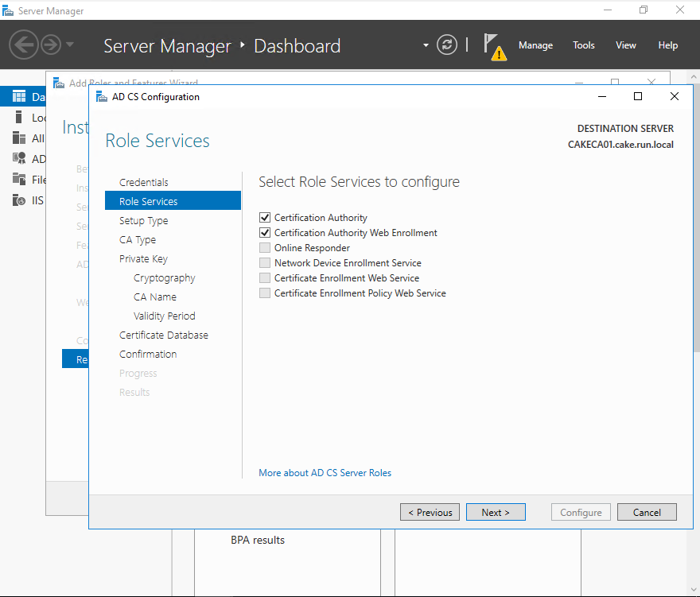
Task: Open the Manage menu
Action: tap(535, 45)
